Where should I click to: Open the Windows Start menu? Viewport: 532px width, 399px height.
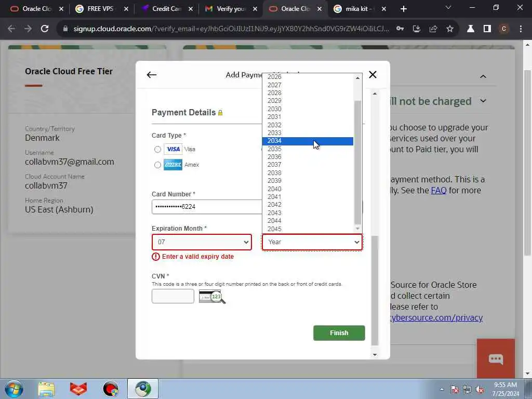tap(14, 389)
